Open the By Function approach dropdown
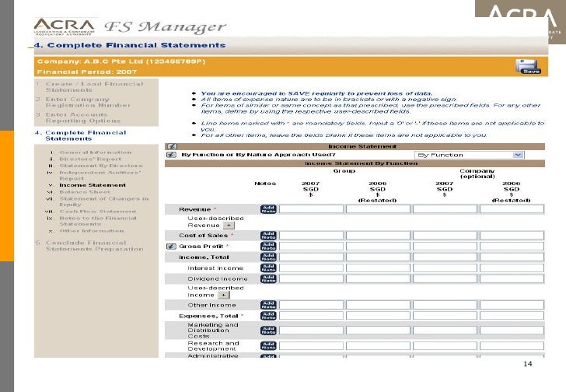Viewport: 566px width, 392px height. [x=470, y=155]
